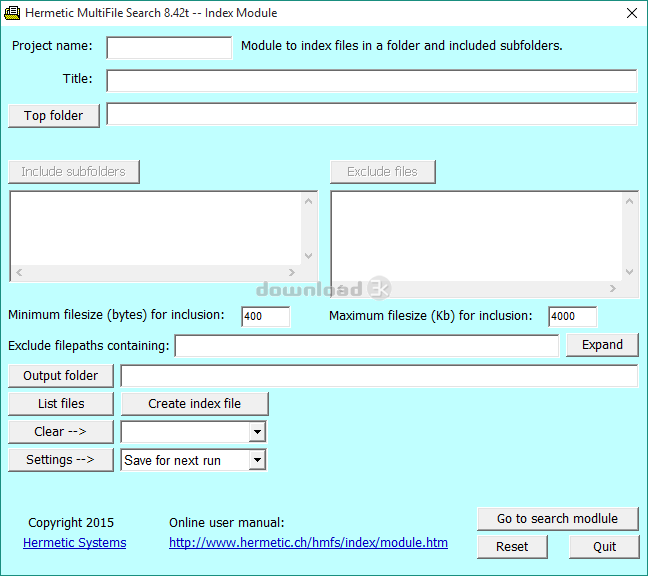The height and width of the screenshot is (576, 648).
Task: Focus the Top folder path field
Action: 372,114
